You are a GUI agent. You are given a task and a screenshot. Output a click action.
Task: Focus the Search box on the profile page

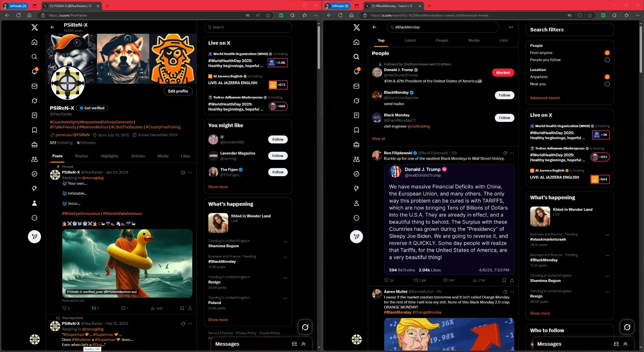point(248,27)
